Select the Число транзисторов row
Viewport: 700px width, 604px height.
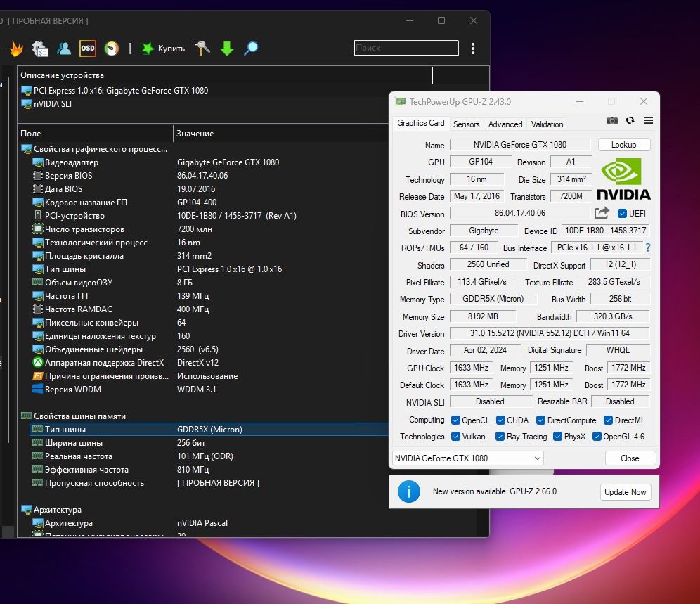coord(210,229)
